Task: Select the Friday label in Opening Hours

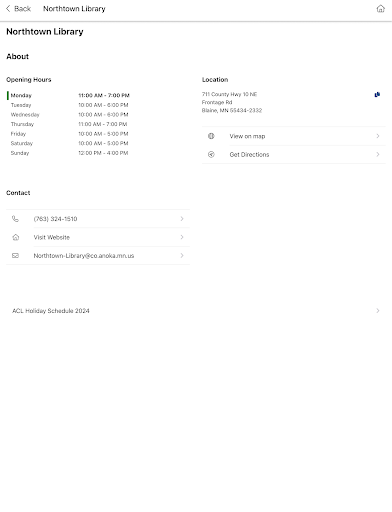Action: (18, 134)
